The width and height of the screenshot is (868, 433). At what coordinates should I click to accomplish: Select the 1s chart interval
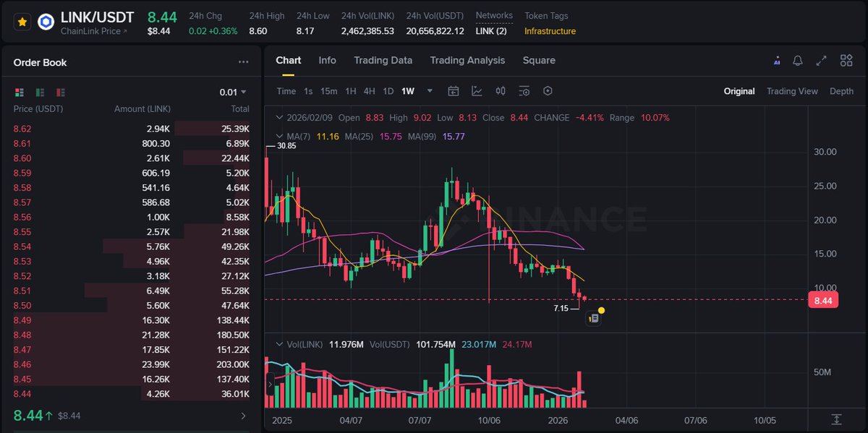[x=308, y=91]
